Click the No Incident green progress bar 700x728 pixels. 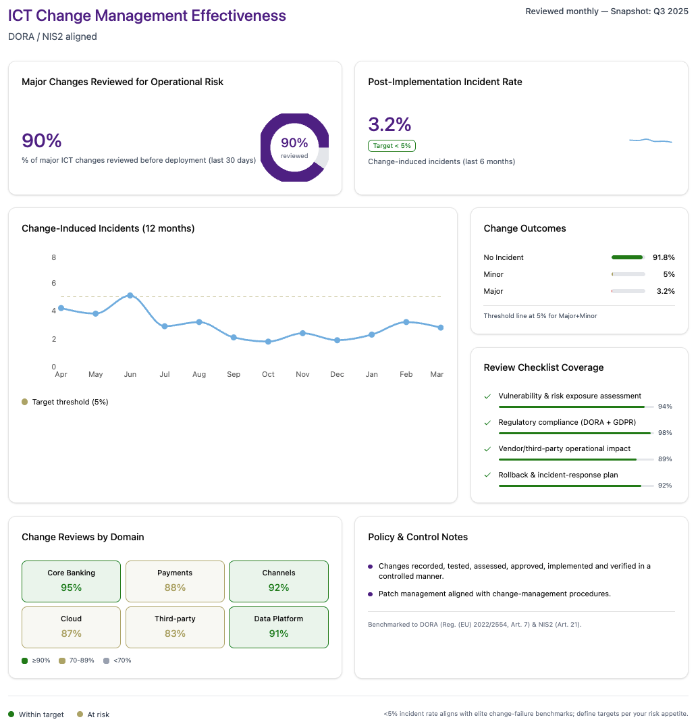(x=628, y=257)
